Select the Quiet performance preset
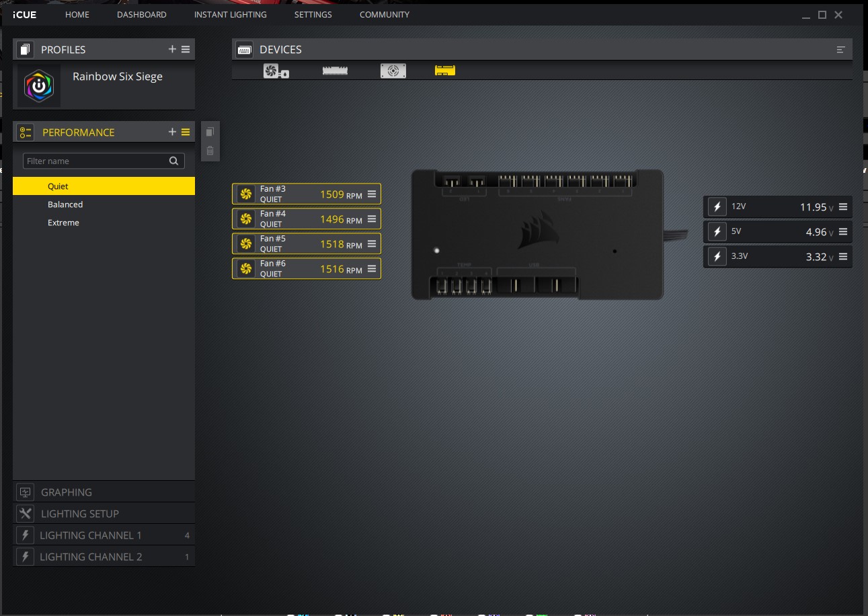 (104, 186)
